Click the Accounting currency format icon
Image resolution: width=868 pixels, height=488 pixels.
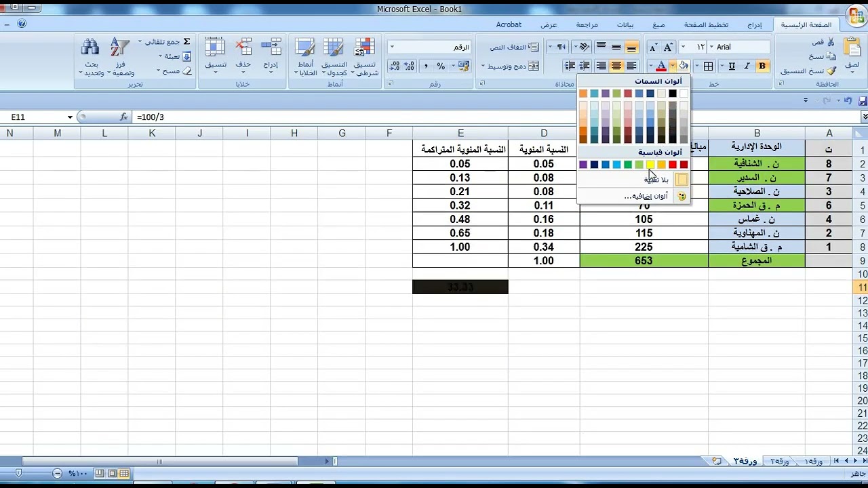(x=464, y=66)
